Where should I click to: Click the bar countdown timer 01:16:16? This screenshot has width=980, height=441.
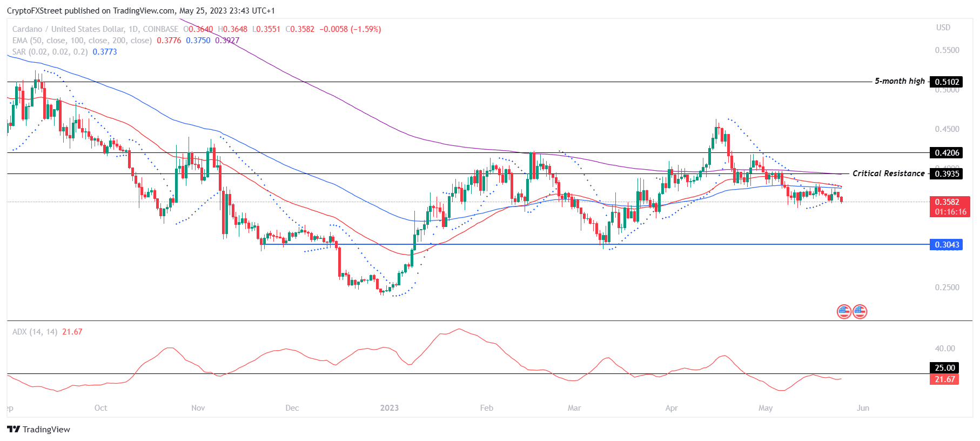click(950, 212)
